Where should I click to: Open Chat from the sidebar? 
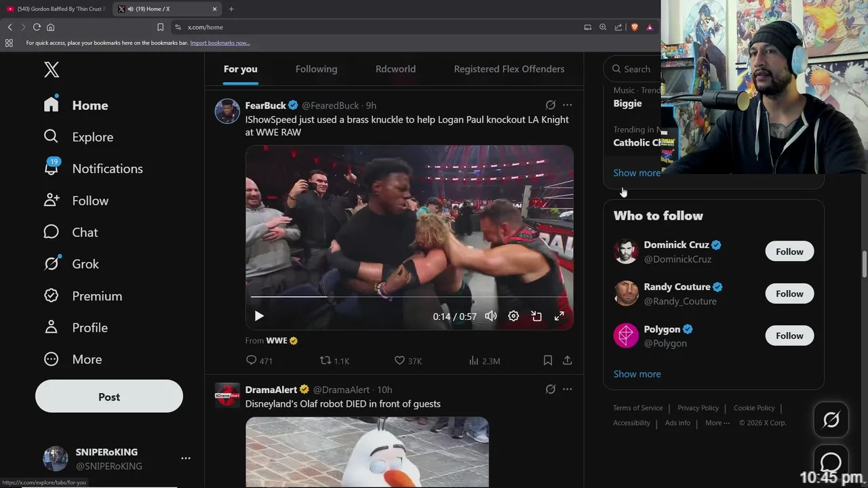tap(71, 232)
